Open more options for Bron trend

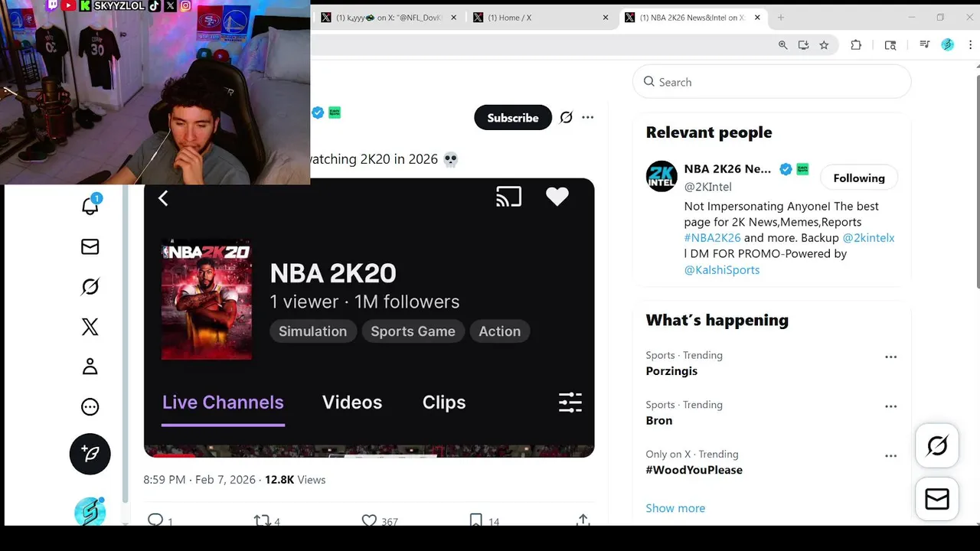coord(890,406)
